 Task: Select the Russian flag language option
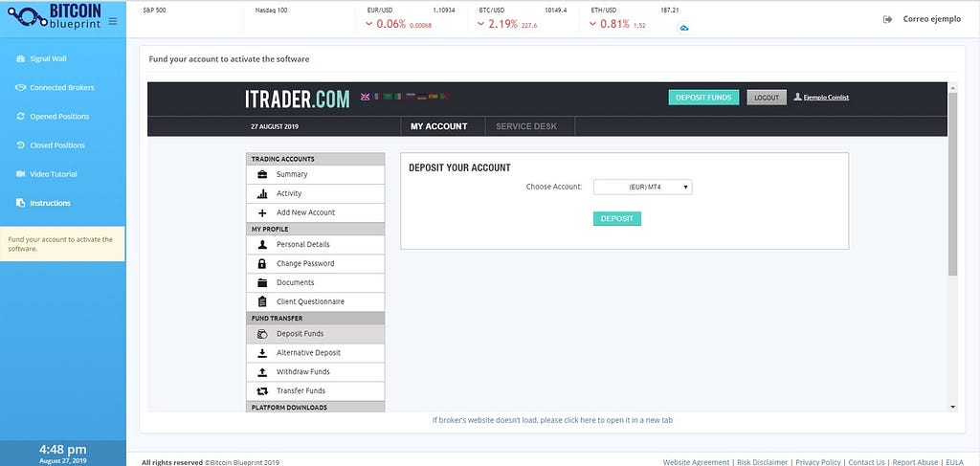411,97
